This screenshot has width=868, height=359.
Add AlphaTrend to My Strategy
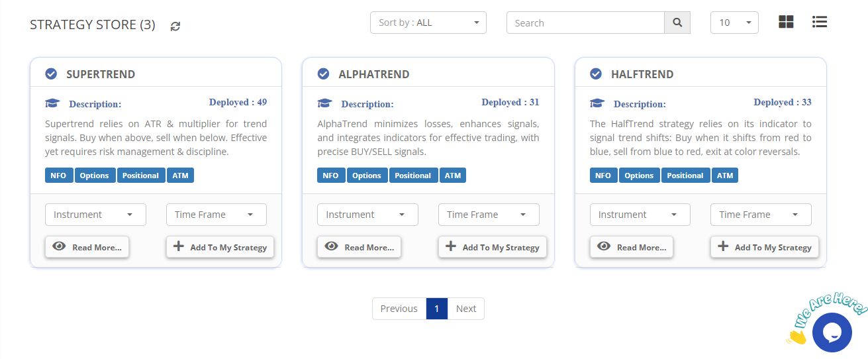pyautogui.click(x=493, y=247)
